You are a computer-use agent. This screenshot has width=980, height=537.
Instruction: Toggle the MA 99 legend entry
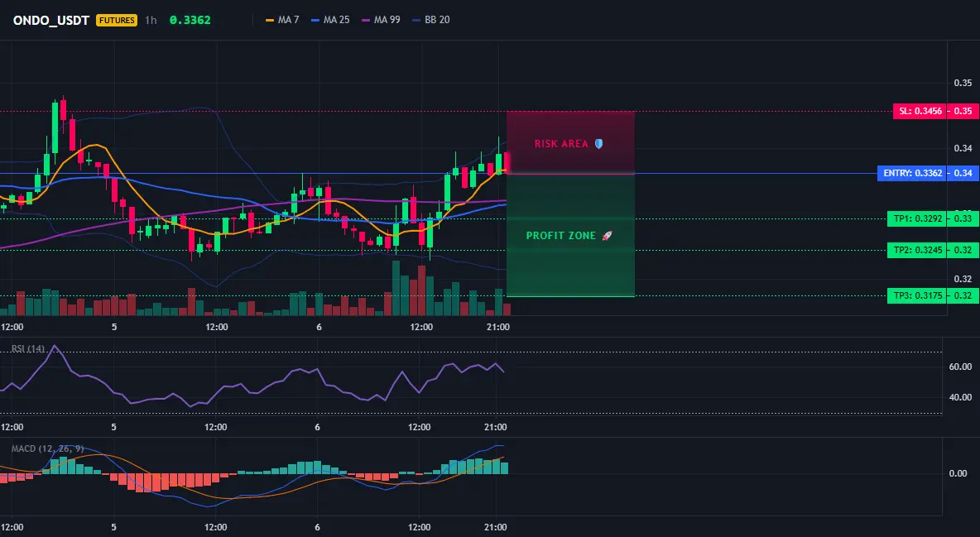coord(381,20)
